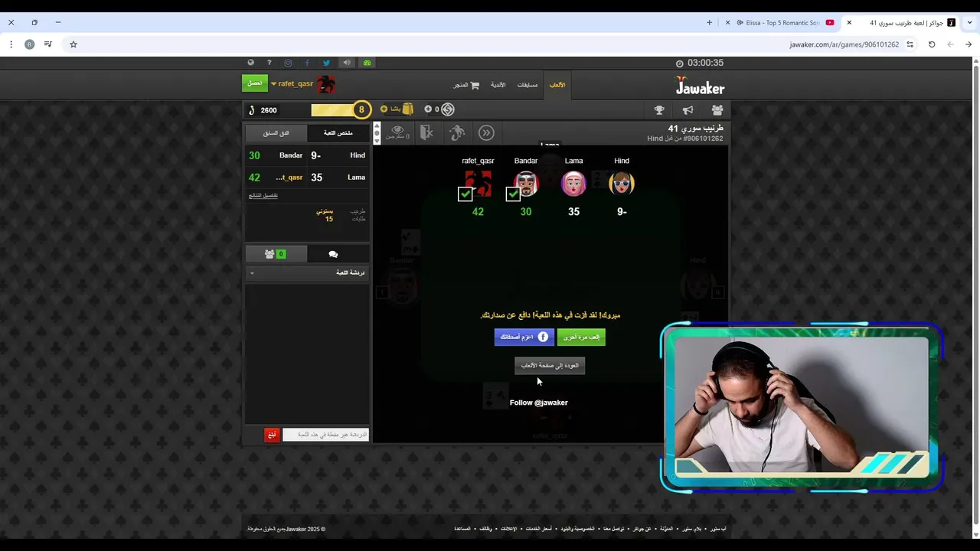Open the megaphone announcements icon
The image size is (980, 551).
point(688,110)
